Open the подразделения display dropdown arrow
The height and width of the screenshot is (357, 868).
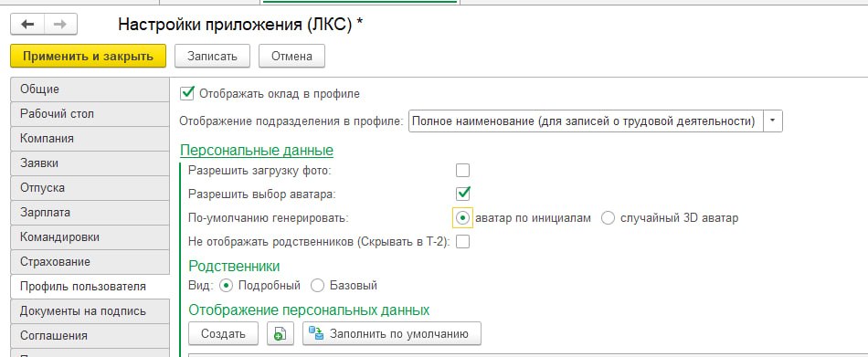tap(773, 121)
